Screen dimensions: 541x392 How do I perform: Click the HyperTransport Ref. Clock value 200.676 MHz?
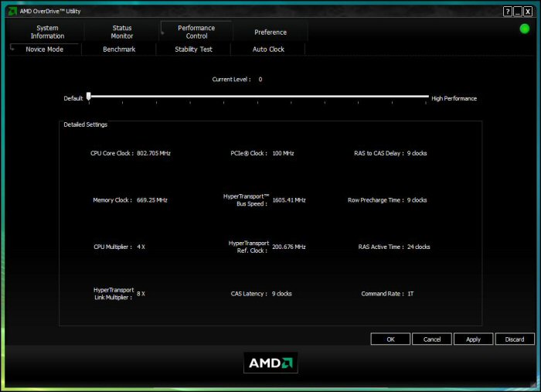[x=289, y=247]
